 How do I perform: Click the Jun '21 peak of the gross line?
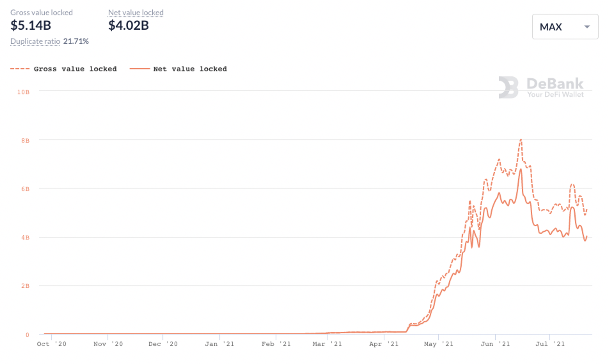(521, 140)
